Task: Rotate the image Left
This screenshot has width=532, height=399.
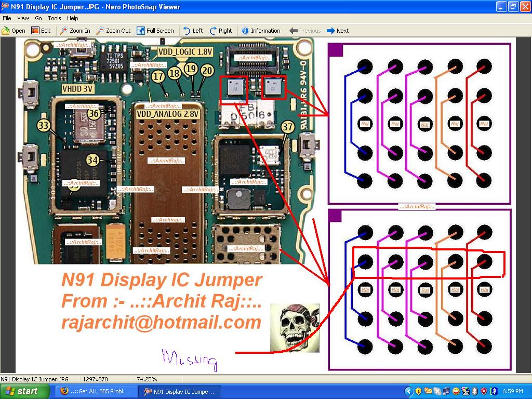Action: (x=193, y=31)
